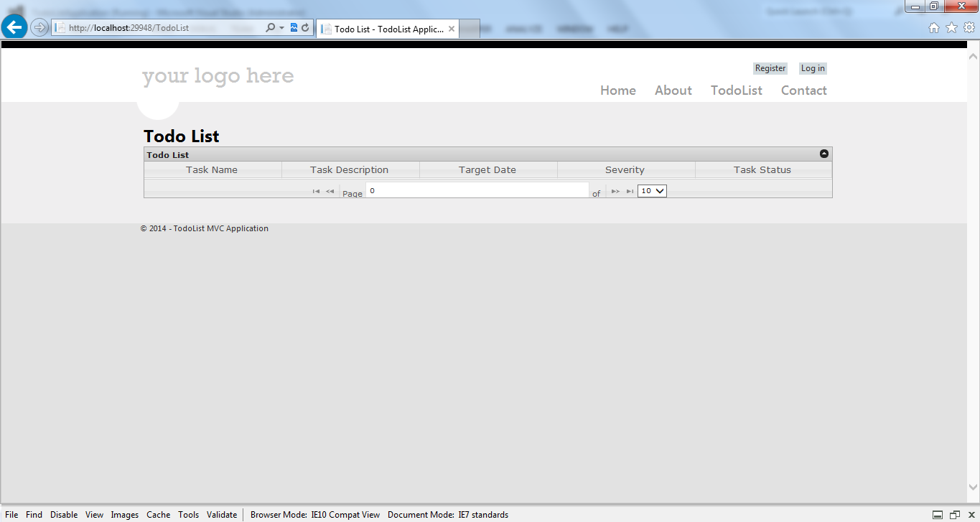The height and width of the screenshot is (522, 980).
Task: Unpin the developer tools panel into a window
Action: 954,515
